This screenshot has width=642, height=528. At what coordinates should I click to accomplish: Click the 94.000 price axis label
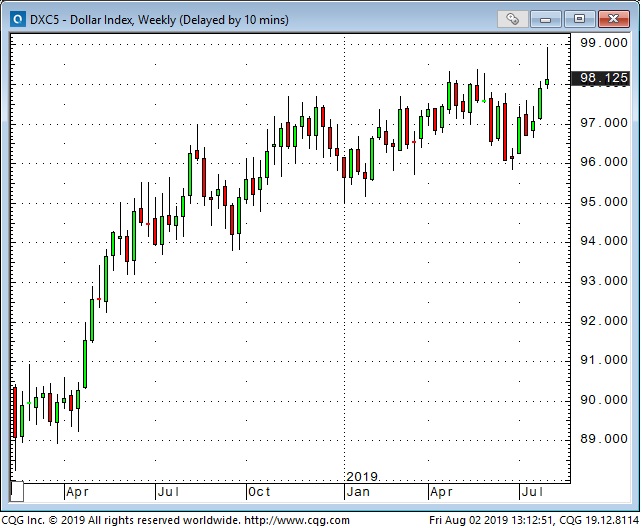pos(604,241)
